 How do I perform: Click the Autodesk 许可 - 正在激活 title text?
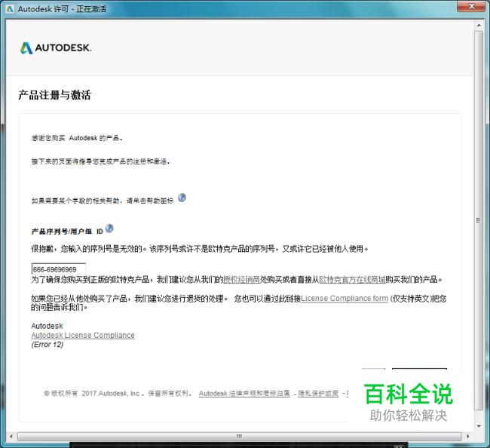pyautogui.click(x=62, y=9)
